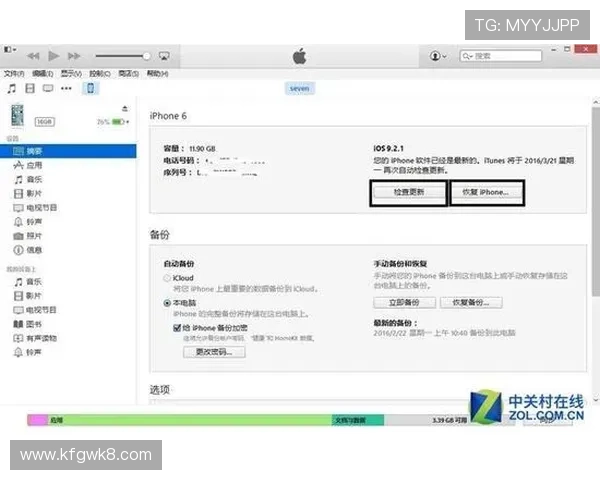Adjust the volume slider knob
This screenshot has height=480, width=600.
coord(147,56)
